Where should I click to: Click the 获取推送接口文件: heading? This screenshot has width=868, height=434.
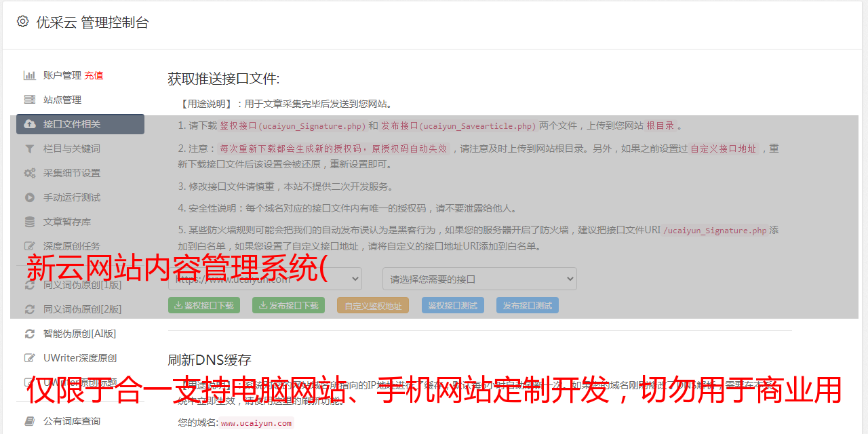pyautogui.click(x=224, y=79)
